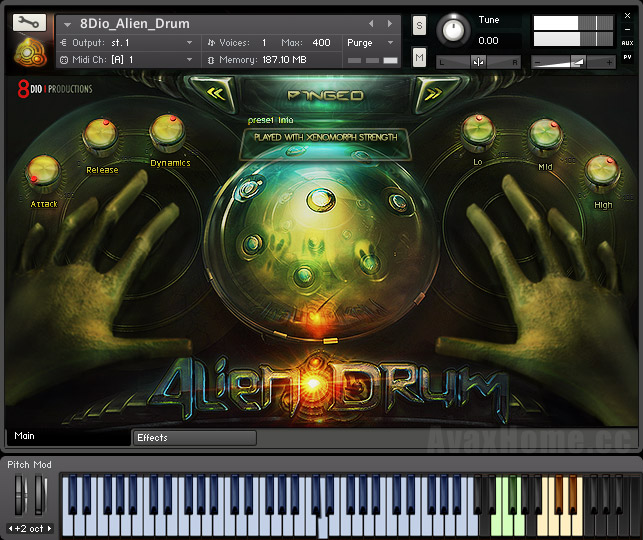The width and height of the screenshot is (643, 540).
Task: Expand instrument menu arrow beside 8Dio_Alien_Drum
Action: [x=68, y=25]
